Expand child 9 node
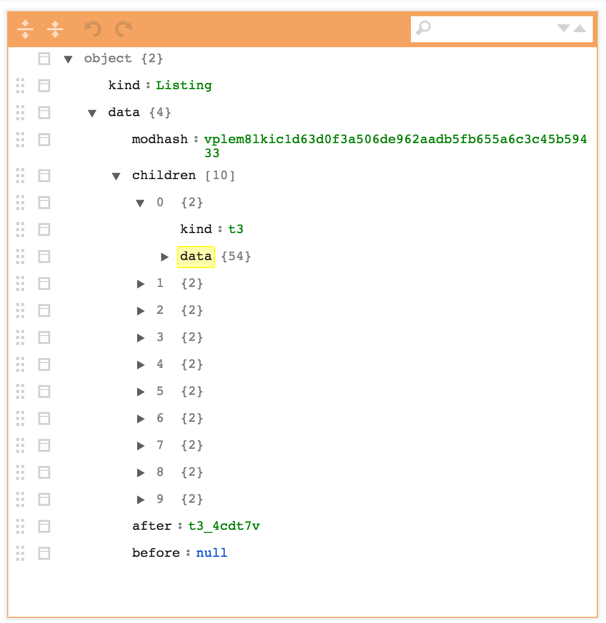Viewport: 606px width, 623px height. tap(140, 499)
